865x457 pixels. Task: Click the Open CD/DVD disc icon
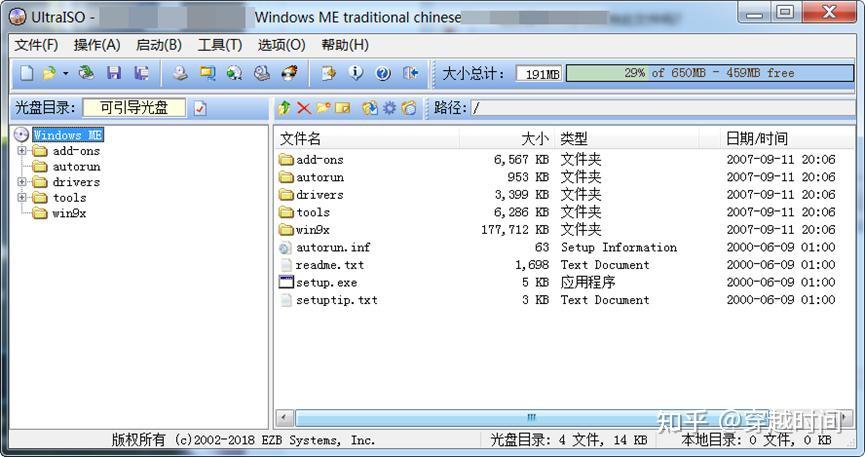86,73
